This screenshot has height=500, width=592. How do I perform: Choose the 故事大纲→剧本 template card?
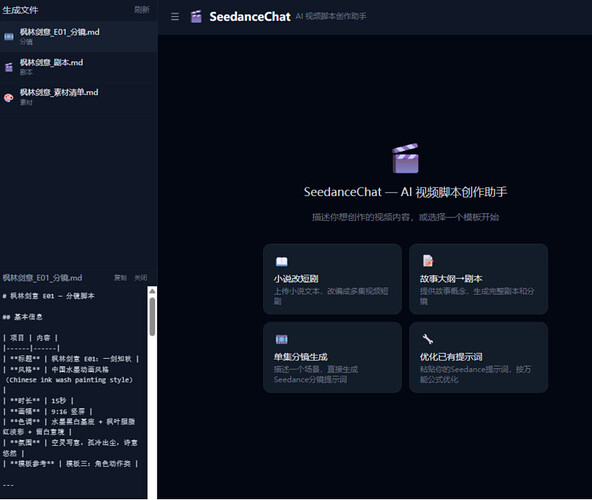click(x=478, y=279)
